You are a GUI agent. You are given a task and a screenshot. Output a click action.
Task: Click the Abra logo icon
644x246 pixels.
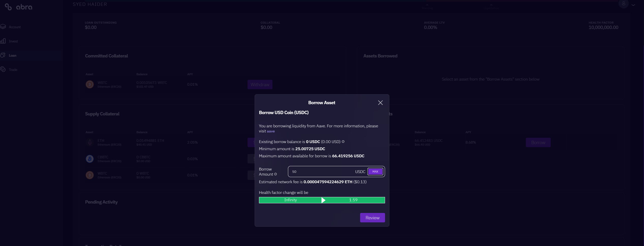pyautogui.click(x=8, y=7)
